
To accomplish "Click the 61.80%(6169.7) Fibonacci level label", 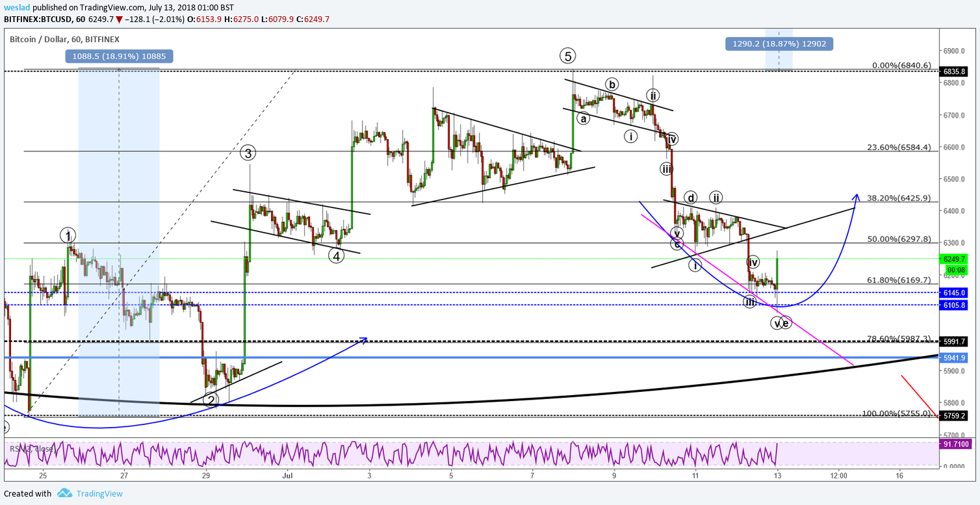I will tap(899, 280).
